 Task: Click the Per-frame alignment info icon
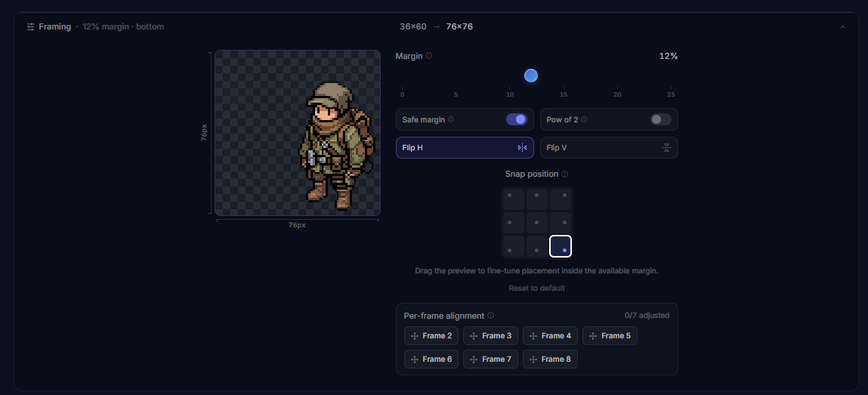tap(491, 316)
